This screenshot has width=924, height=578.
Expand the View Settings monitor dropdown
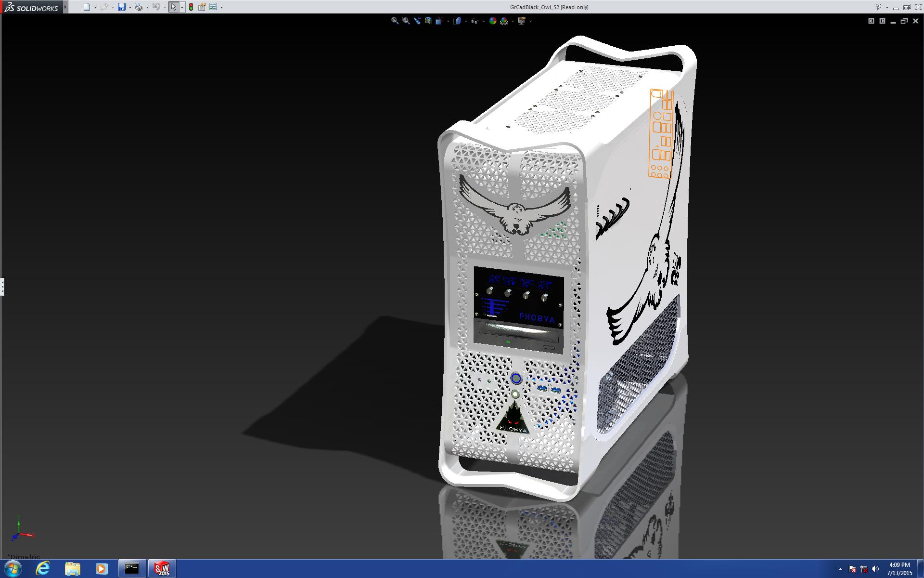(x=530, y=21)
